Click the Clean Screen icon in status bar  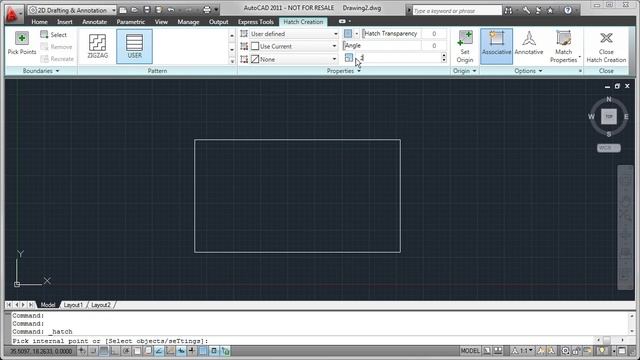[x=622, y=351]
